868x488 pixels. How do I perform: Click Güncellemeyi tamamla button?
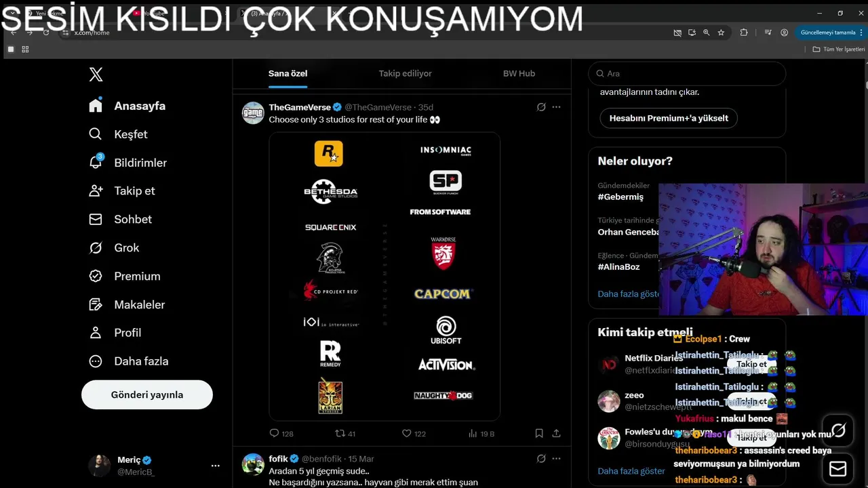pyautogui.click(x=828, y=33)
